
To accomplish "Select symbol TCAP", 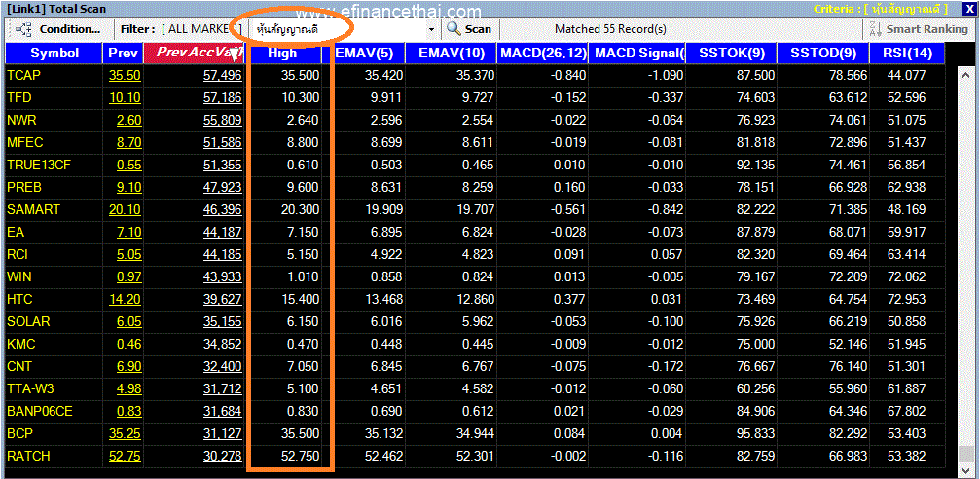I will click(x=25, y=76).
